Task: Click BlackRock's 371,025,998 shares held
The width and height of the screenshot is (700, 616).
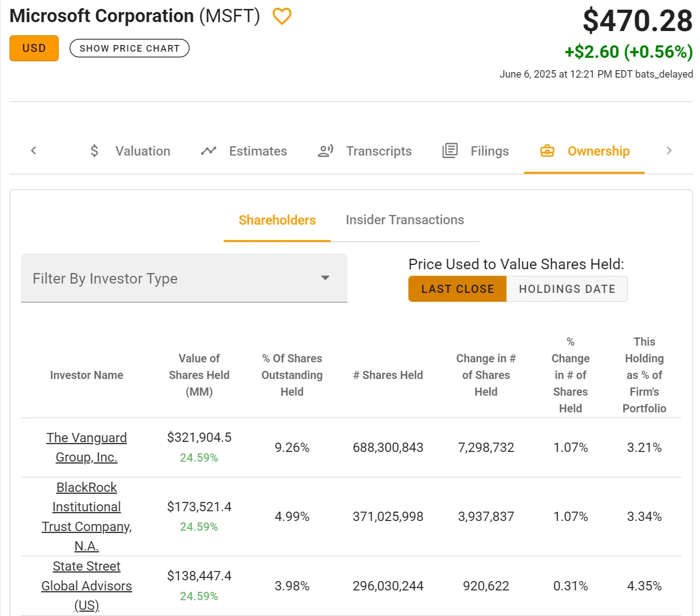Action: [x=388, y=517]
